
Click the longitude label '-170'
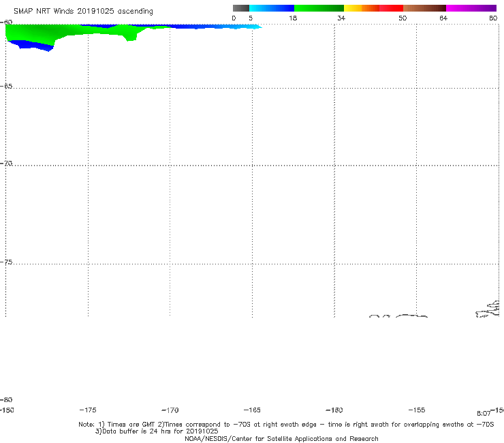point(170,410)
